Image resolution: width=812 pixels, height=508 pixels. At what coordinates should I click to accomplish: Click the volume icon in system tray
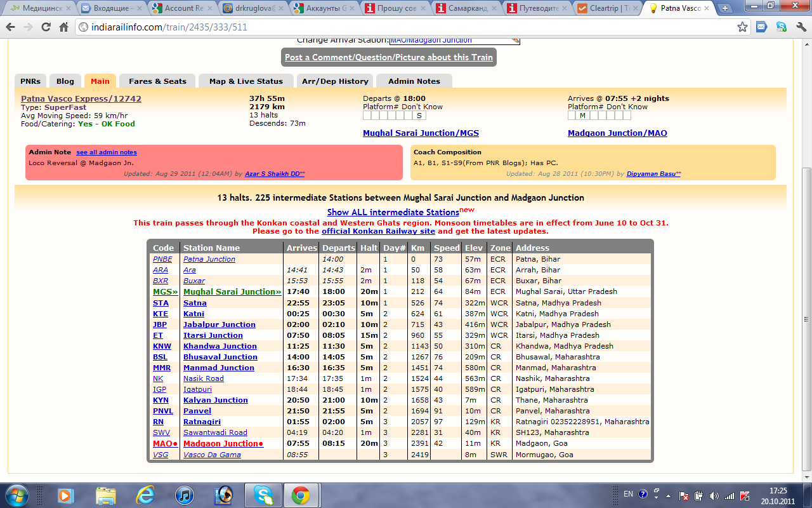pos(714,495)
